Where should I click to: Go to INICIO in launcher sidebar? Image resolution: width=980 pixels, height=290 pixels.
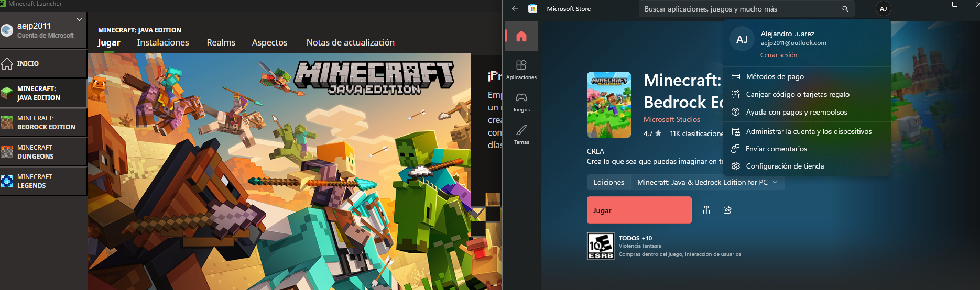point(43,63)
